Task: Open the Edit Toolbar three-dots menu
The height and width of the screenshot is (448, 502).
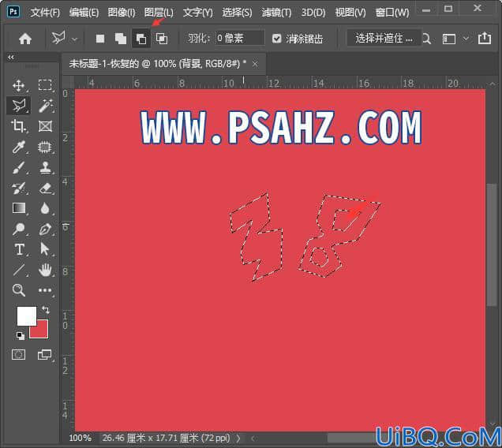Action: [45, 290]
